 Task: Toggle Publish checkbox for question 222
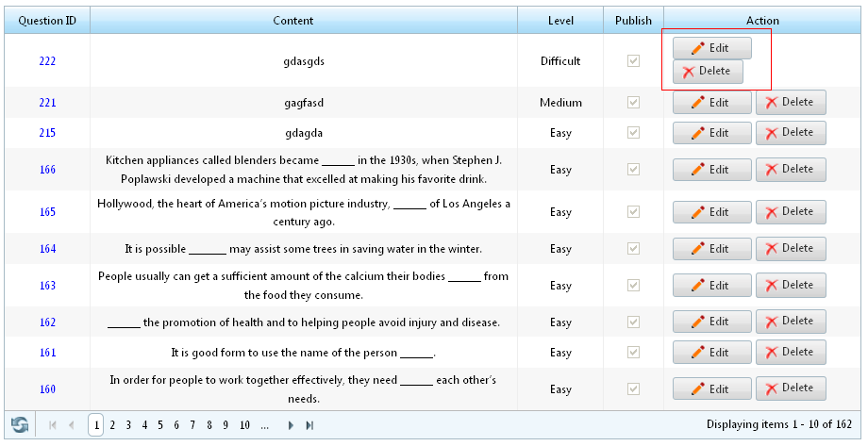click(633, 61)
